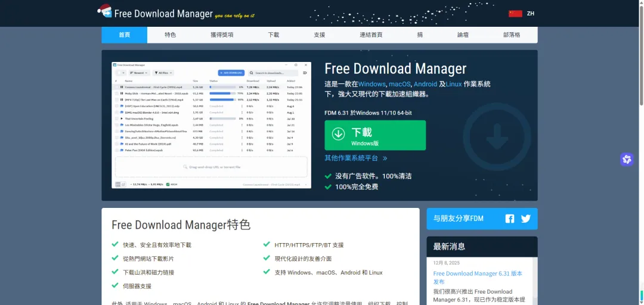Open the purple floating assistant icon
Image resolution: width=644 pixels, height=305 pixels.
627,159
